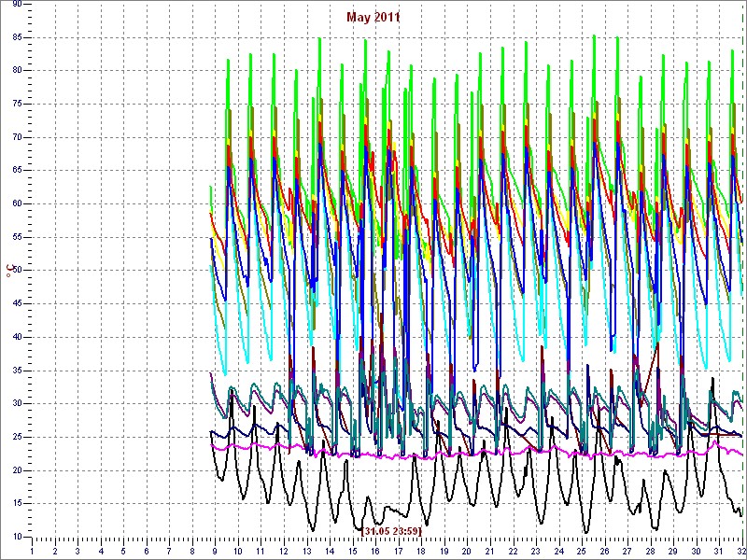Select the "[31.05 23:59]" timestamp label
Screen dimensions: 747x560
click(x=391, y=530)
